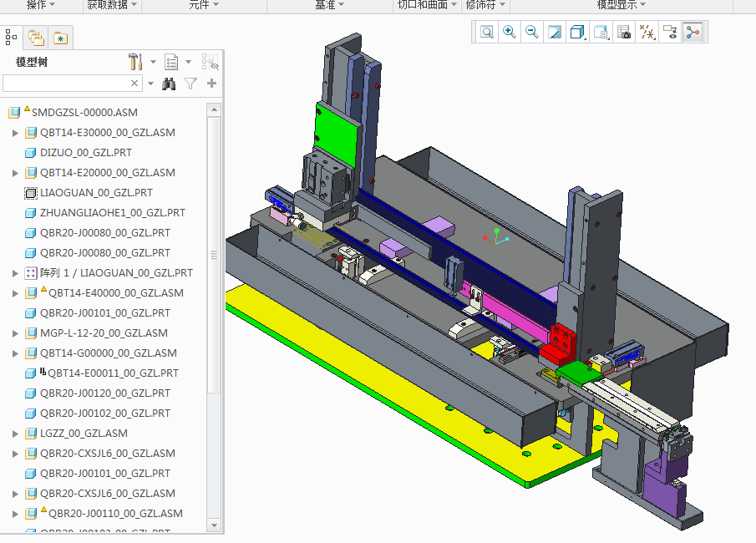Image resolution: width=756 pixels, height=543 pixels.
Task: Click the Zoom Out magnifier icon
Action: pyautogui.click(x=532, y=33)
